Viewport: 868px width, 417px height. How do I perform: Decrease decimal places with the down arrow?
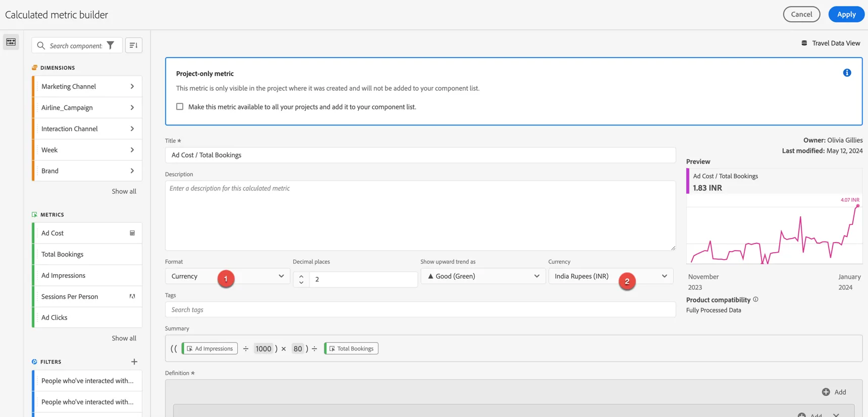point(301,282)
